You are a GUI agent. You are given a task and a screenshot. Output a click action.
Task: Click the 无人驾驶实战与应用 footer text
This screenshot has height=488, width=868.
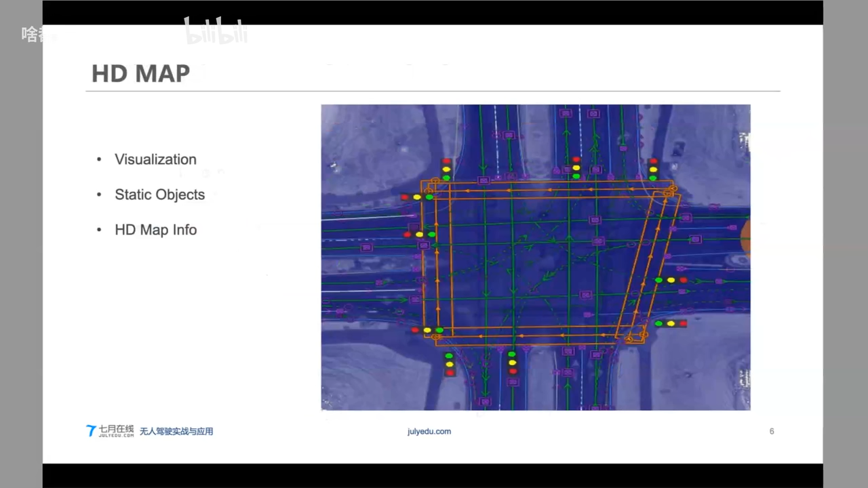coord(176,431)
